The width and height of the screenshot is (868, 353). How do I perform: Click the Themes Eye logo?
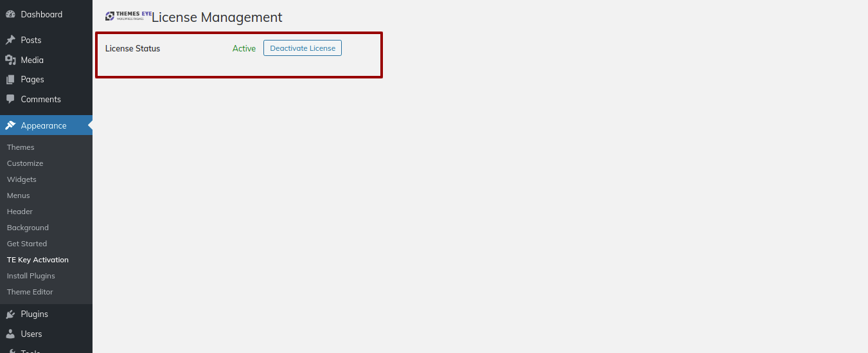128,16
